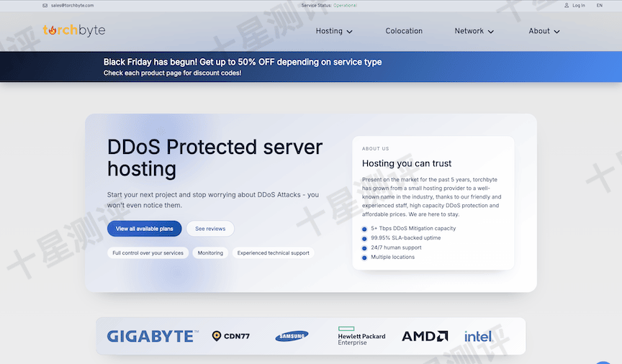The height and width of the screenshot is (364, 622).
Task: Click the AMD logo
Action: pos(425,336)
